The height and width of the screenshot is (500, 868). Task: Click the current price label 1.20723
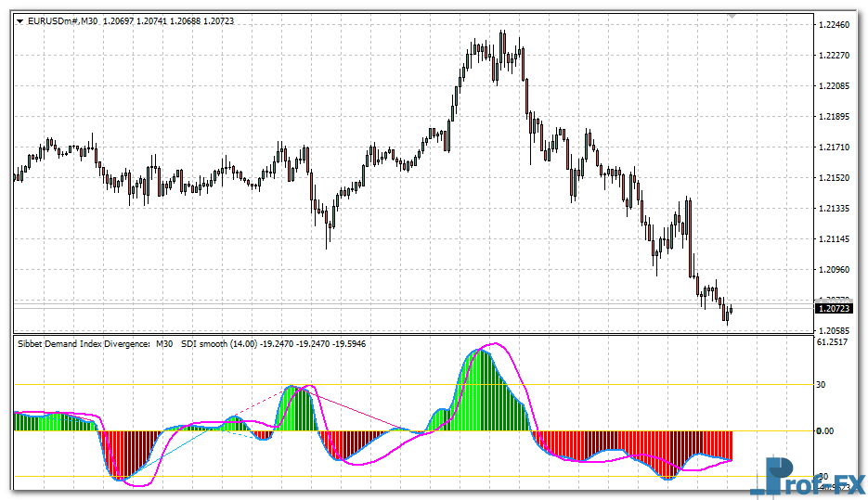coord(835,307)
